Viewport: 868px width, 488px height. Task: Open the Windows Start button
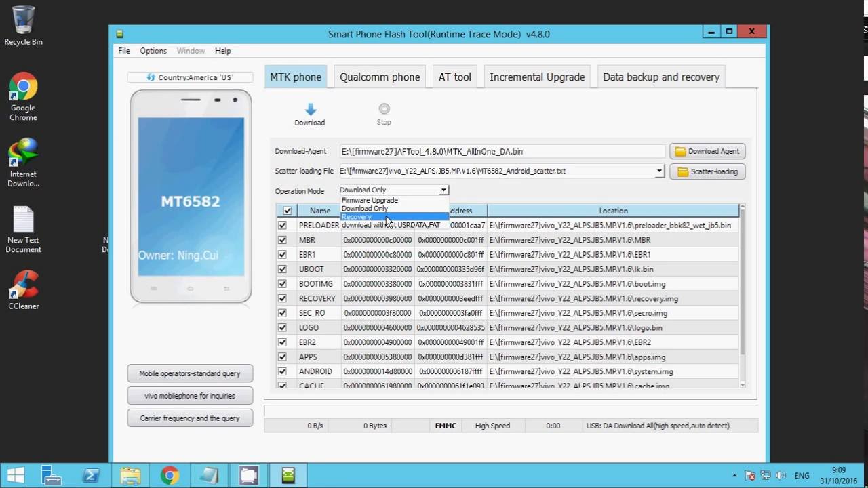click(x=16, y=476)
